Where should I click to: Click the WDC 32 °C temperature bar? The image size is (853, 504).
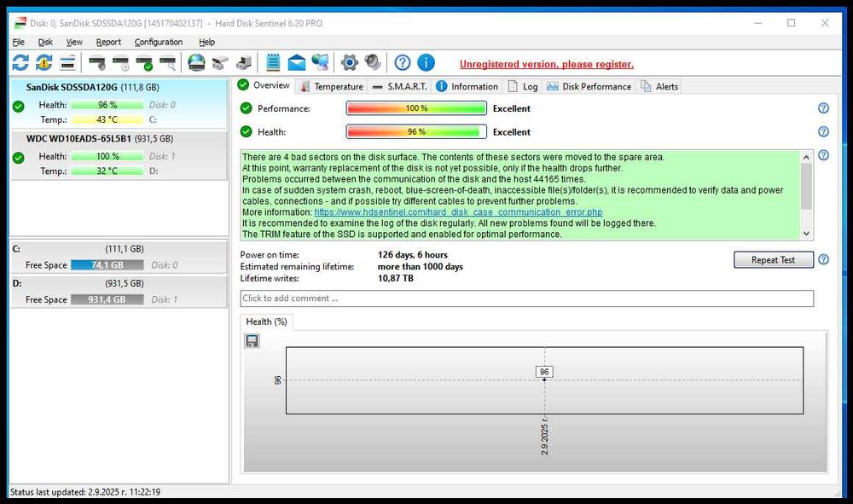(107, 171)
